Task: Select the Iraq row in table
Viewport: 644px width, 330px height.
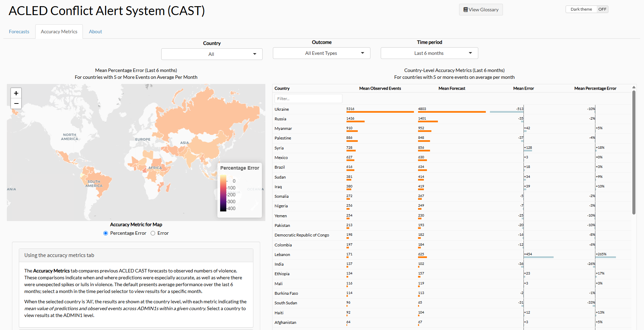Action: click(452, 187)
